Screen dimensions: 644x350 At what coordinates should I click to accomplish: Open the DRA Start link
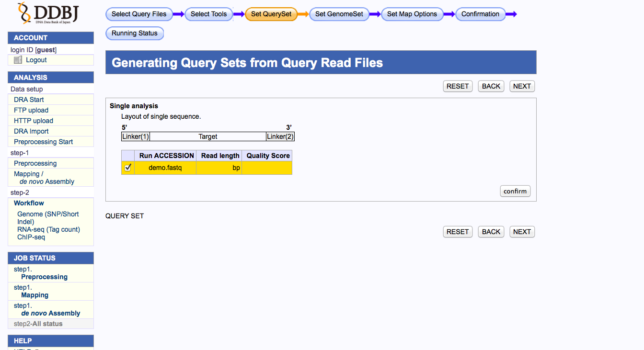pyautogui.click(x=29, y=100)
